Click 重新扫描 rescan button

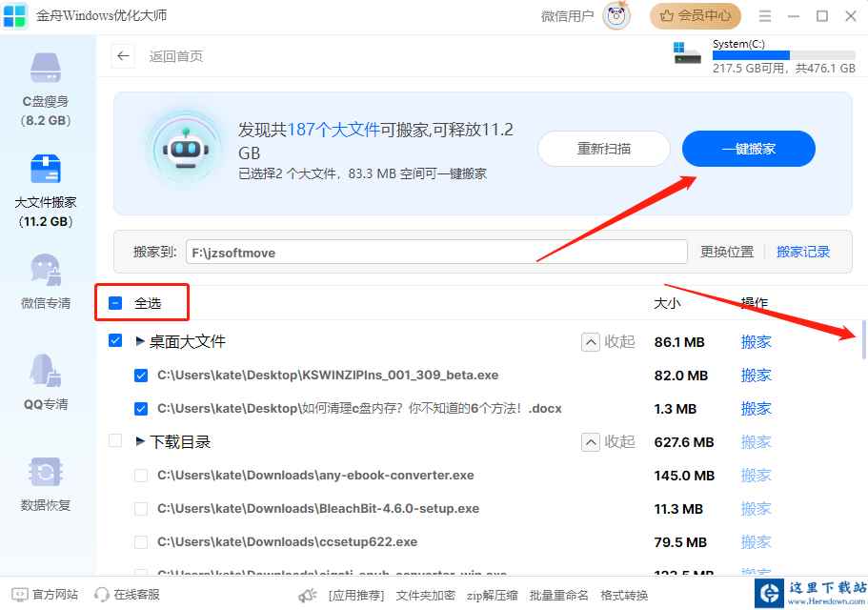pyautogui.click(x=603, y=149)
